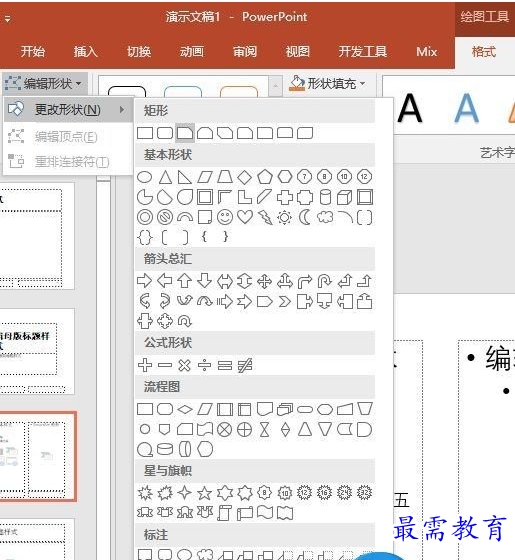Switch to the 审阅 tab
The image size is (515, 560).
click(245, 52)
